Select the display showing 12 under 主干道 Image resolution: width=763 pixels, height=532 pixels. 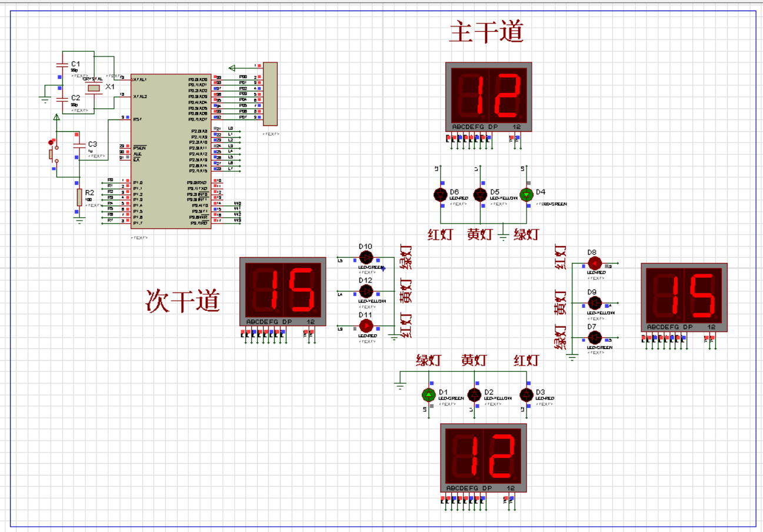click(x=488, y=97)
